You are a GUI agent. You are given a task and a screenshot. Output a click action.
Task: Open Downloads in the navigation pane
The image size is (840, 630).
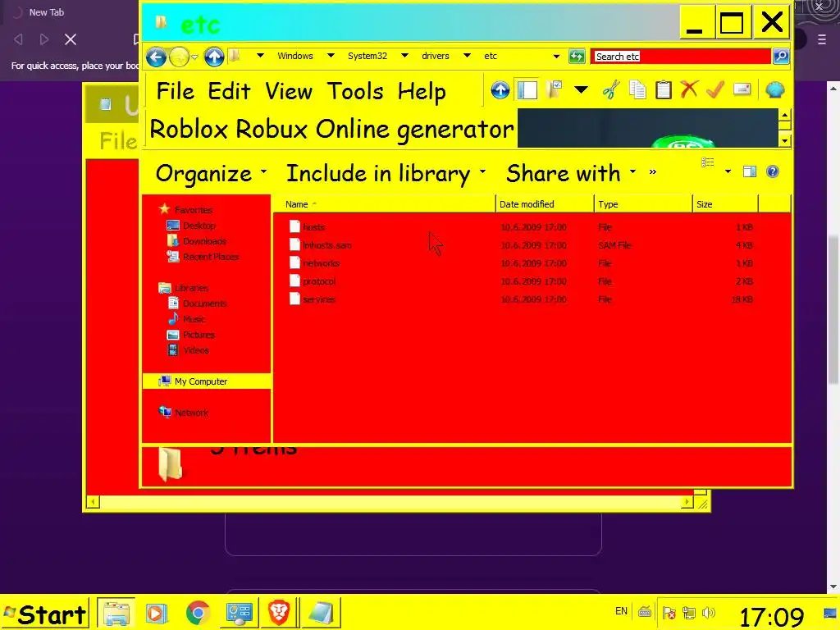click(x=204, y=241)
